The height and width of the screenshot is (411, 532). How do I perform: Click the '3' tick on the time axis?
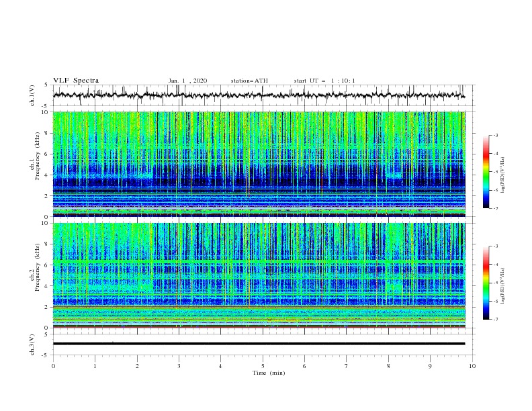(179, 366)
